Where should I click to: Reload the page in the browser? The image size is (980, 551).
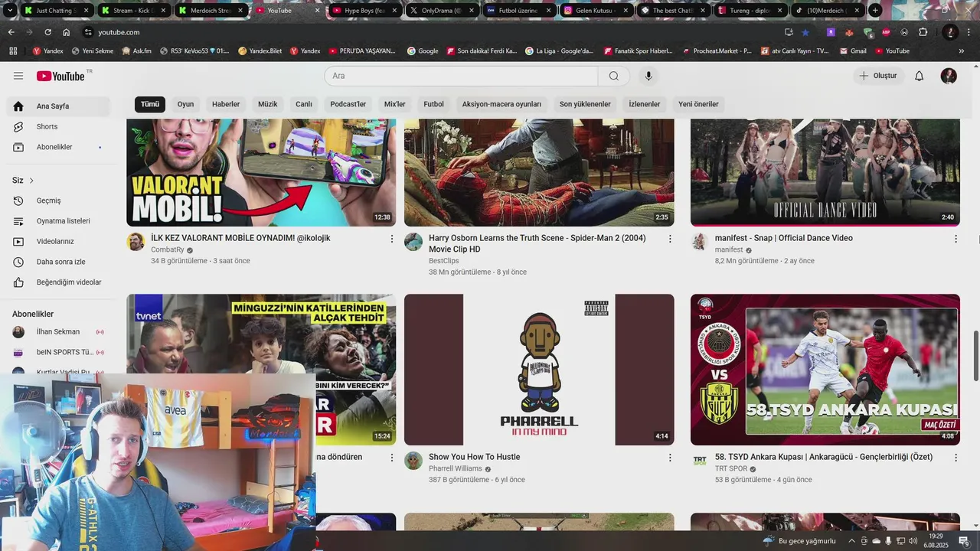coord(47,32)
